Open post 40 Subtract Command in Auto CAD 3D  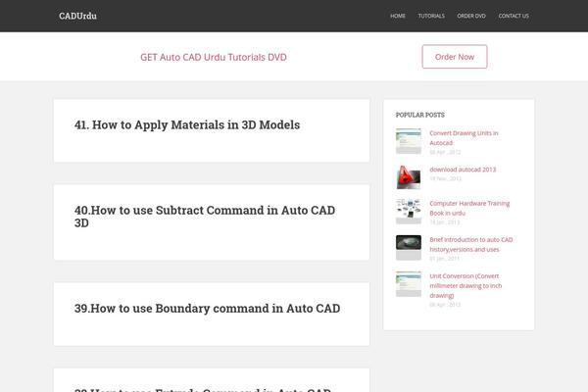[205, 217]
